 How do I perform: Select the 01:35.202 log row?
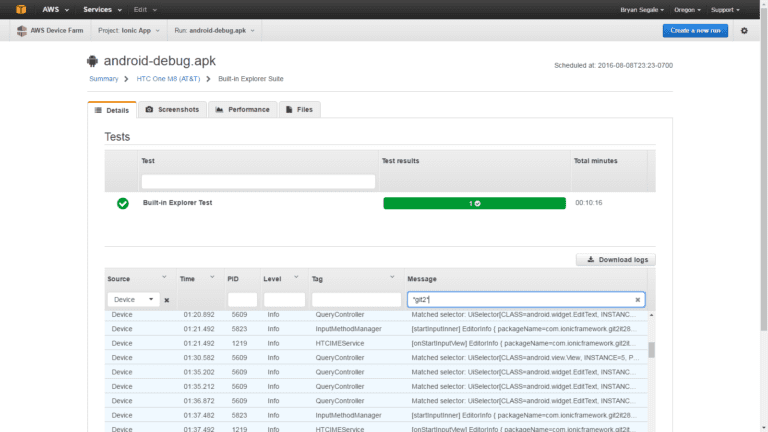[376, 372]
